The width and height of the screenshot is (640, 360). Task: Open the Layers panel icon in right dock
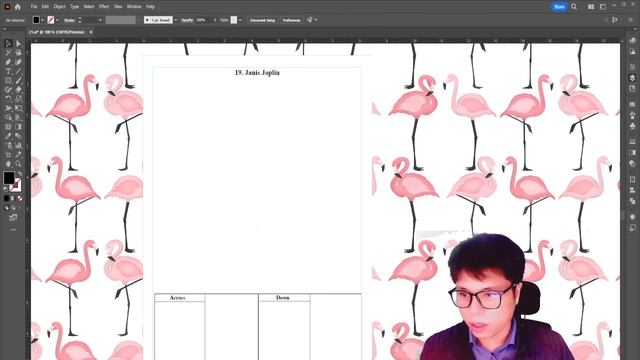click(632, 78)
